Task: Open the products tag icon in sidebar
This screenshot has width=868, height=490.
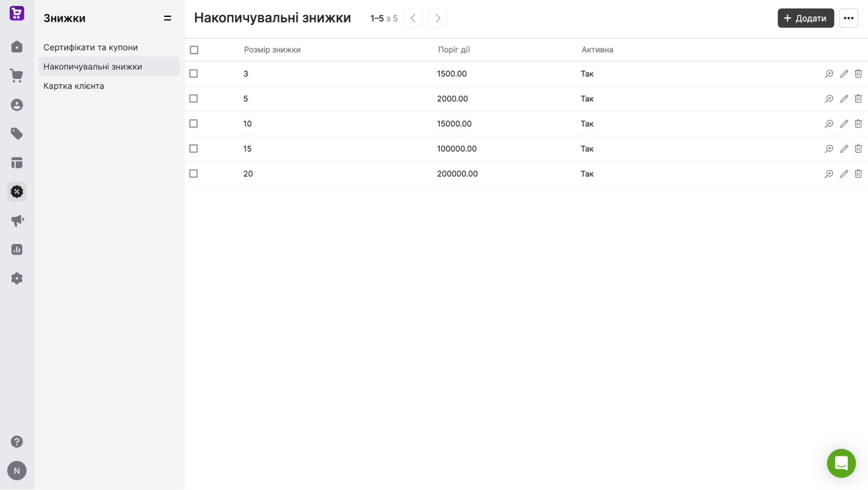Action: coord(17,134)
